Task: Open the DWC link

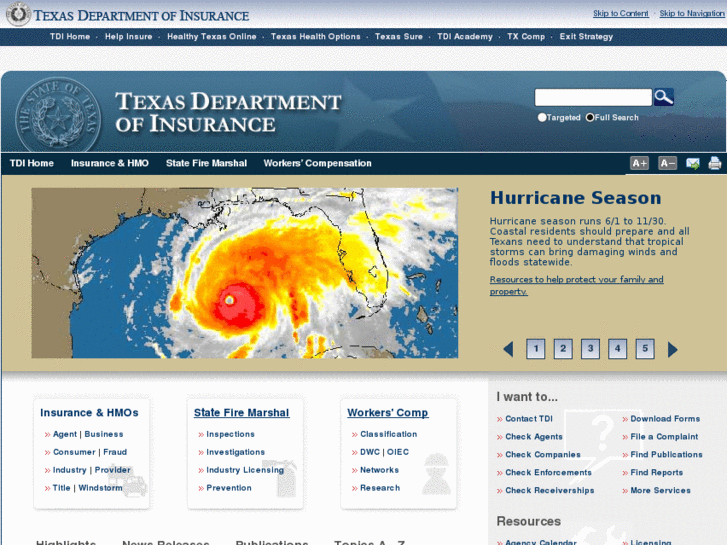Action: (x=370, y=452)
